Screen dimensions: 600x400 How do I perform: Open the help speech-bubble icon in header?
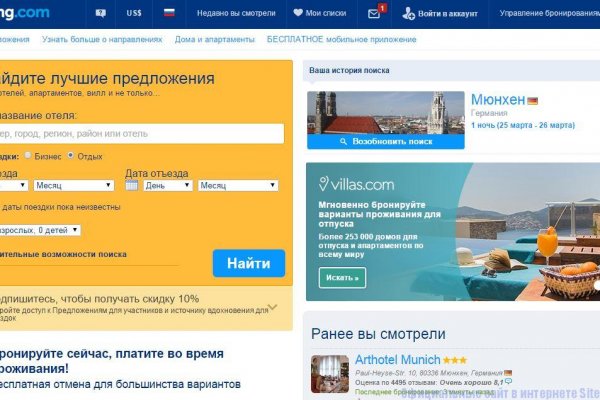(101, 13)
